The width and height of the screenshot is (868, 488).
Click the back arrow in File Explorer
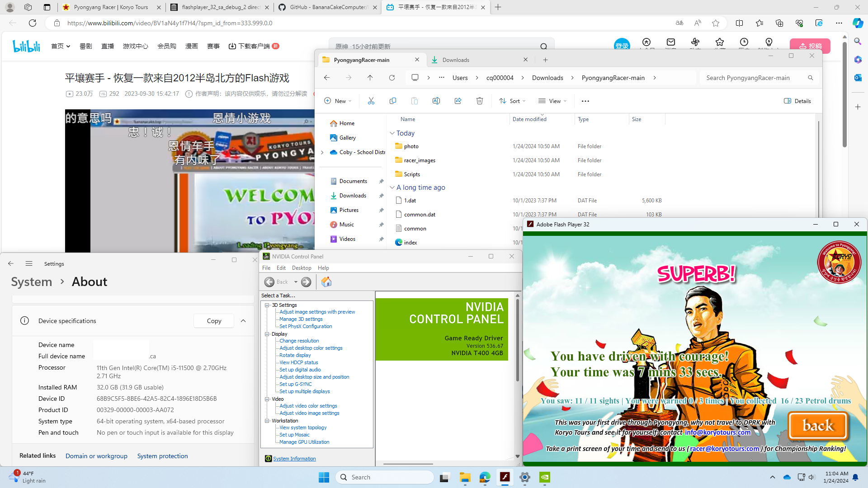coord(326,78)
